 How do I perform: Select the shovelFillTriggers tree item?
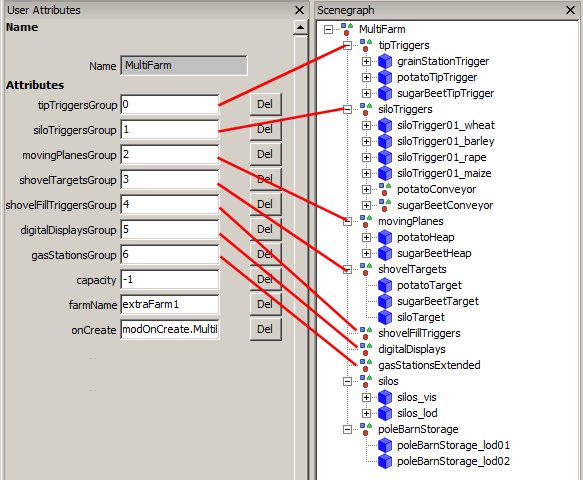pos(419,333)
